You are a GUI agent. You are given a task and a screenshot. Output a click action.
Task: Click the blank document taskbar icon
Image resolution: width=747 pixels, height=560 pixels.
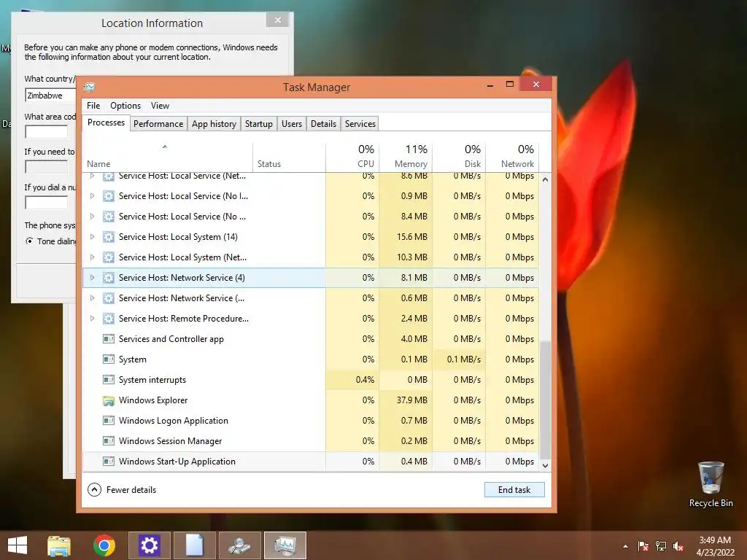(x=194, y=545)
